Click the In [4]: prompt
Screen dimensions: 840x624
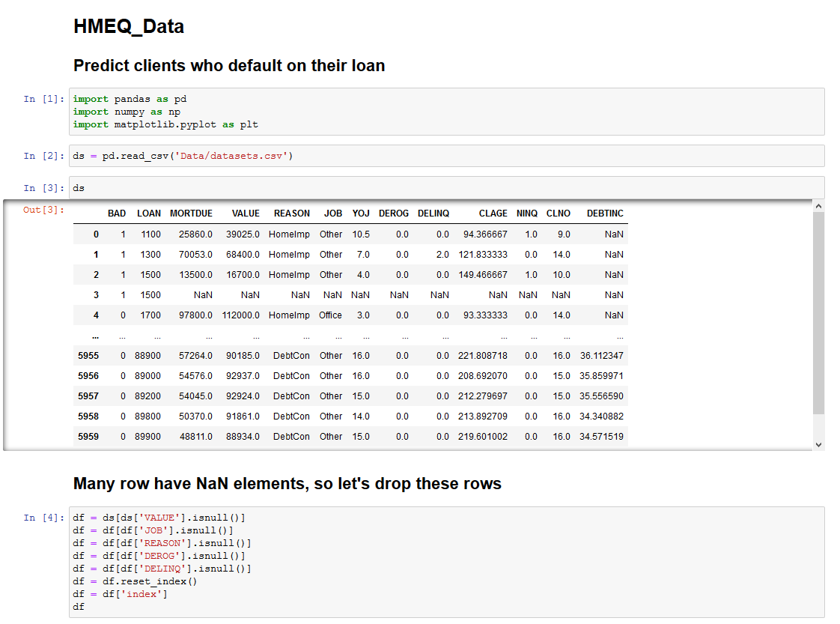43,518
